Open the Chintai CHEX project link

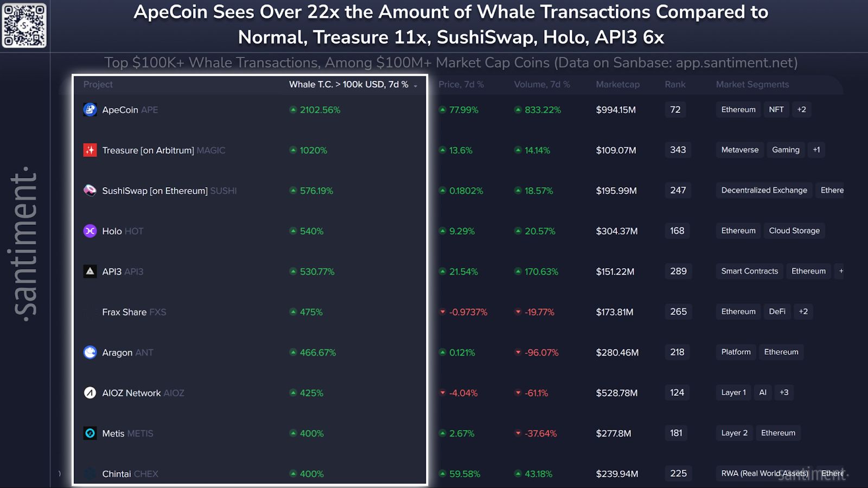click(117, 474)
